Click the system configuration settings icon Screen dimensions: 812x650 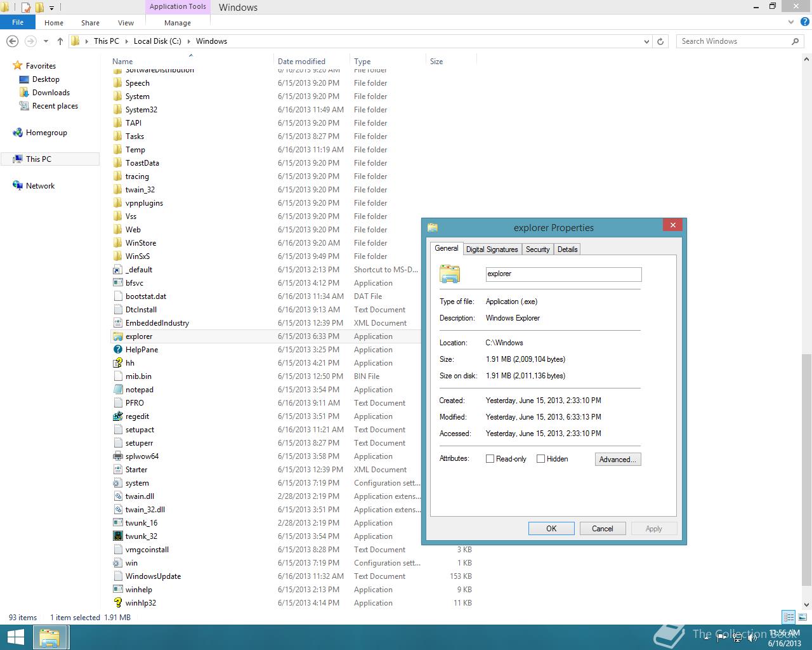[x=117, y=483]
